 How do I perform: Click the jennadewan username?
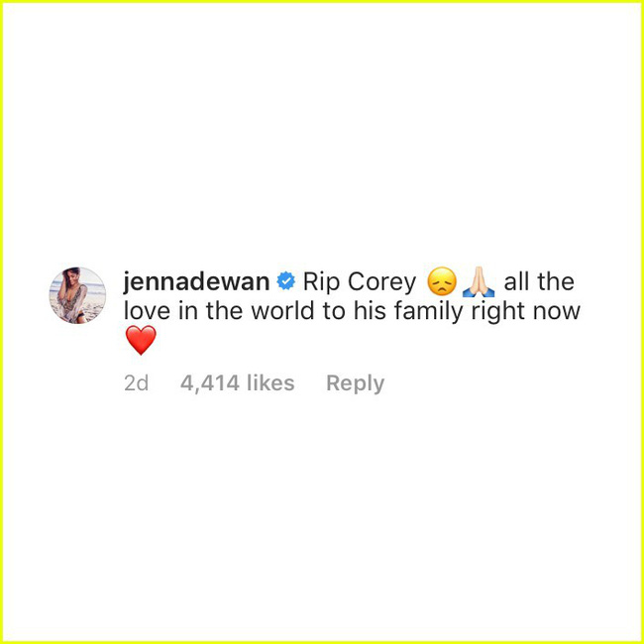click(197, 282)
